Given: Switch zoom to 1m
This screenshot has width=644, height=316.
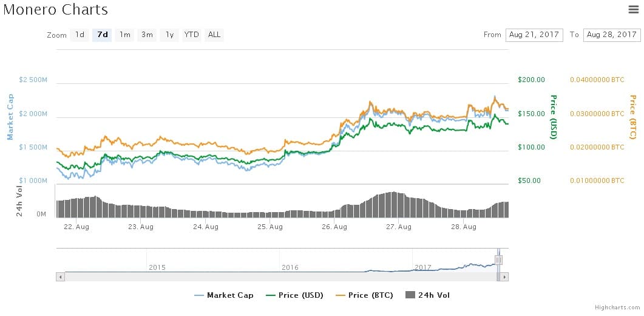Looking at the screenshot, I should (x=125, y=35).
